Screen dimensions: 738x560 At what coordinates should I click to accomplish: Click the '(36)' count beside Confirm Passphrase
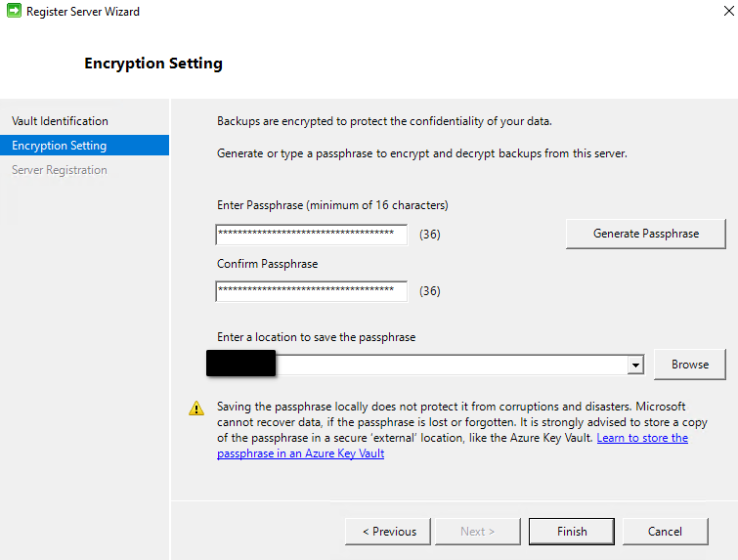tap(430, 291)
